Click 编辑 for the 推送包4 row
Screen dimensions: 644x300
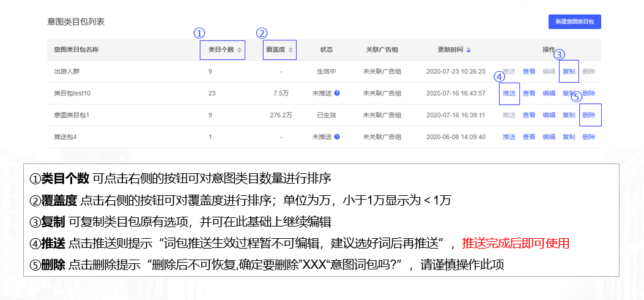click(x=549, y=137)
